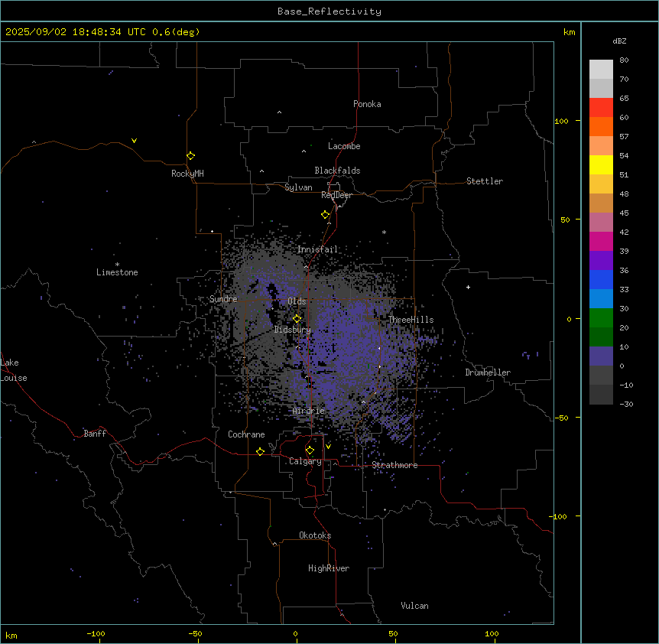
Task: Click the bottom axis 50 tick label
Action: (x=393, y=633)
